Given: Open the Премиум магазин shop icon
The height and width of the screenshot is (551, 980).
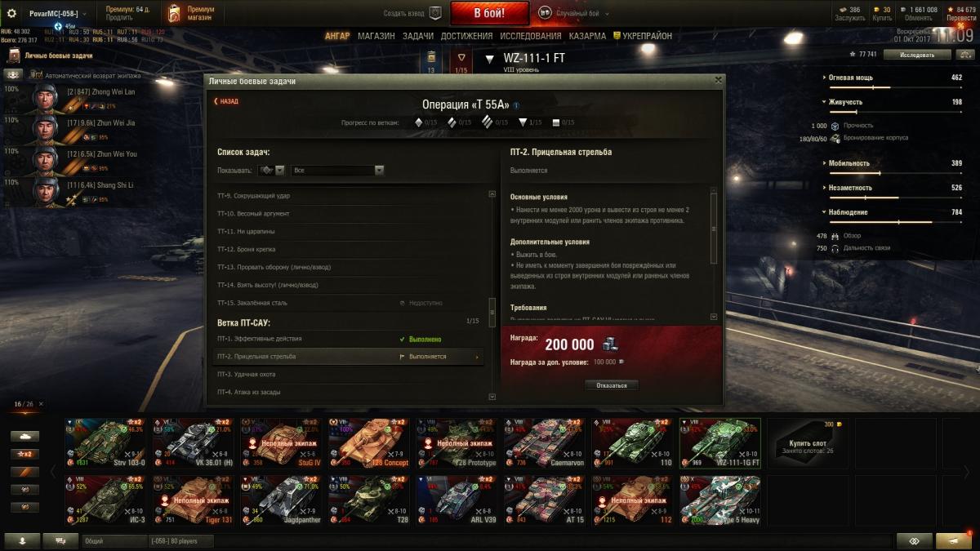Looking at the screenshot, I should 174,13.
